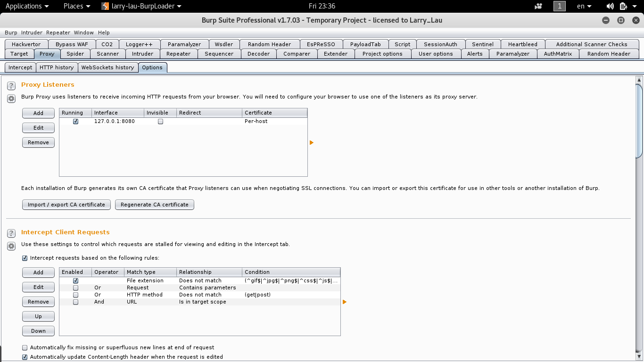
Task: Switch to the HTTP history sub-tab
Action: pos(57,67)
